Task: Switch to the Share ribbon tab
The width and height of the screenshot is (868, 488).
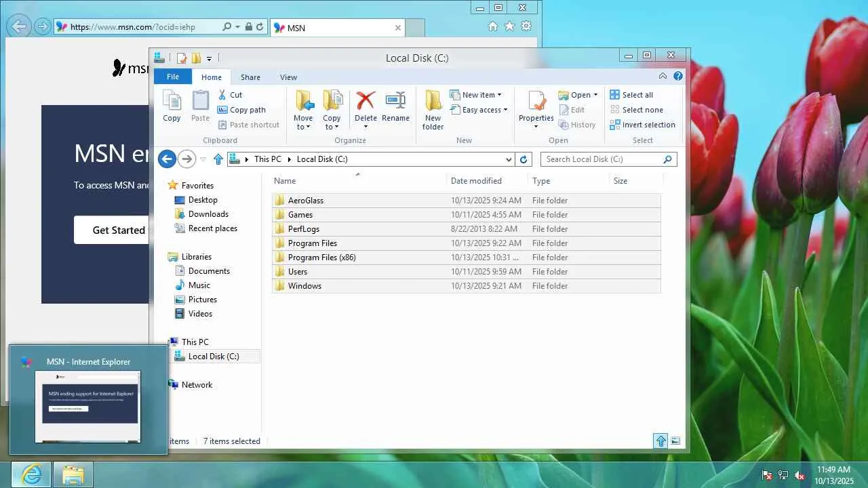Action: [x=250, y=77]
